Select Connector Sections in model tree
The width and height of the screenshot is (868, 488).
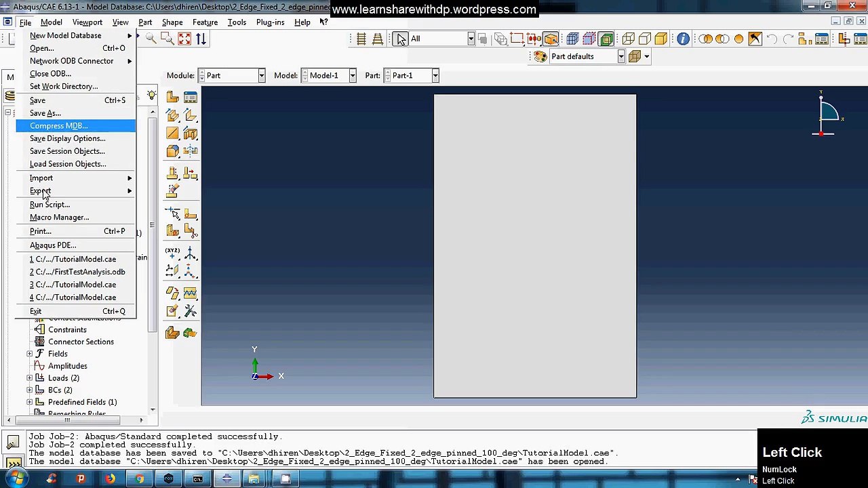point(81,342)
